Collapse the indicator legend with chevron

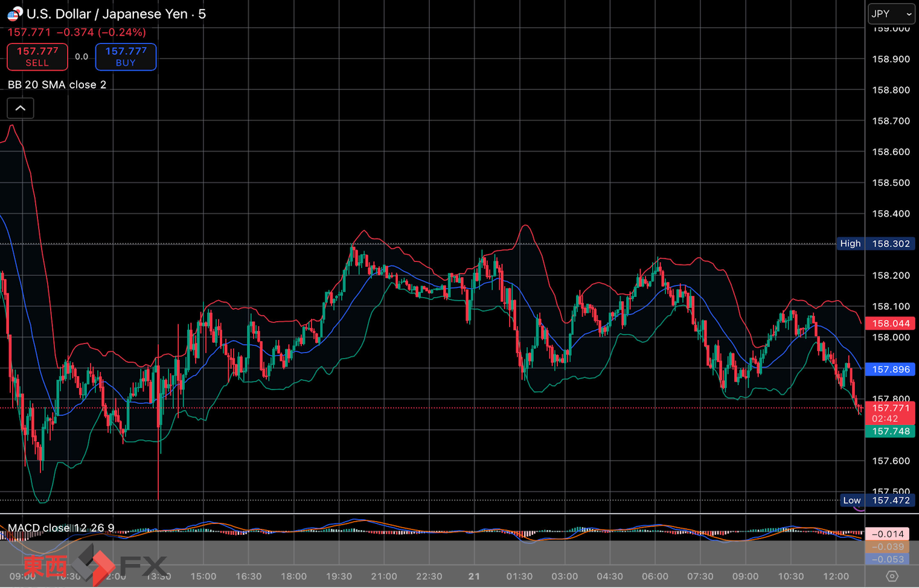point(21,108)
